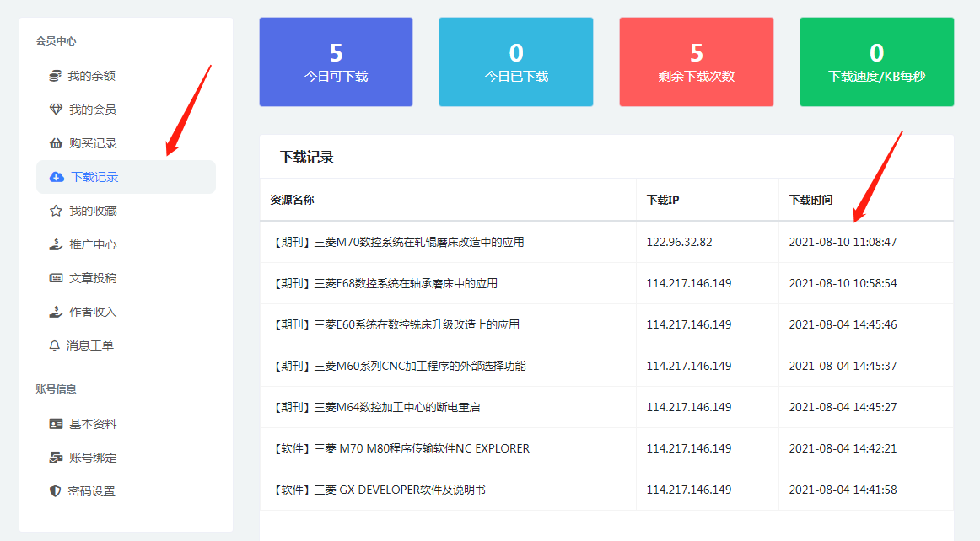
Task: Click the 剩余下载次数 red stat card
Action: (697, 62)
